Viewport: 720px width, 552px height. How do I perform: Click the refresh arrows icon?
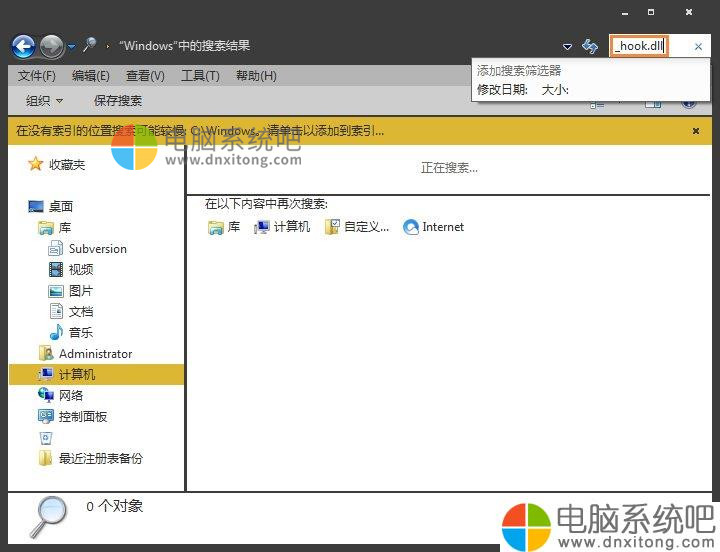click(590, 46)
